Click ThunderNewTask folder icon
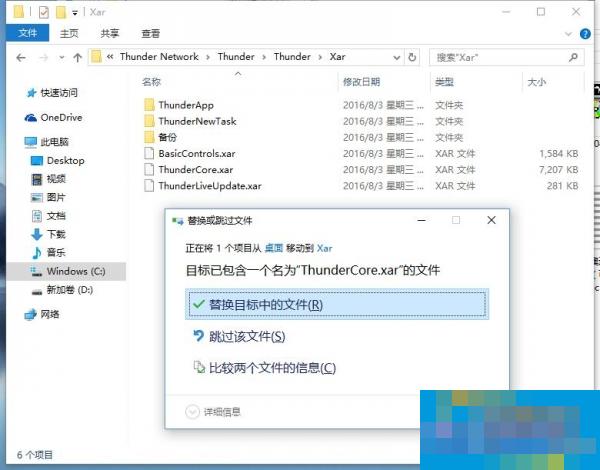 [149, 121]
